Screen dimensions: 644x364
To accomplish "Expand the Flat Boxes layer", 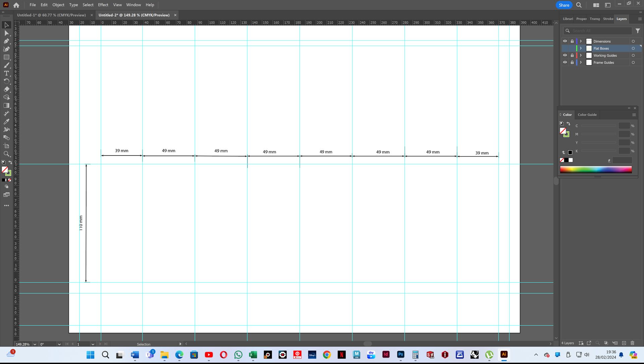I will [x=581, y=48].
